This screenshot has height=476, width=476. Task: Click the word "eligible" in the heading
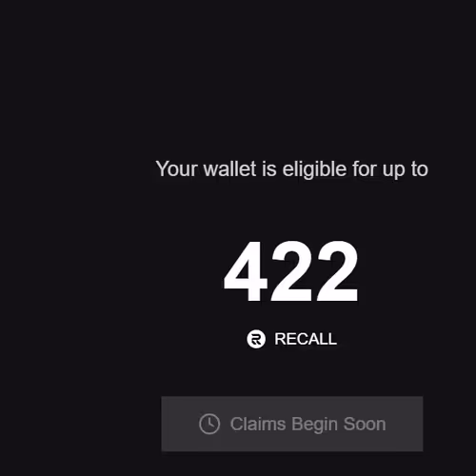314,169
